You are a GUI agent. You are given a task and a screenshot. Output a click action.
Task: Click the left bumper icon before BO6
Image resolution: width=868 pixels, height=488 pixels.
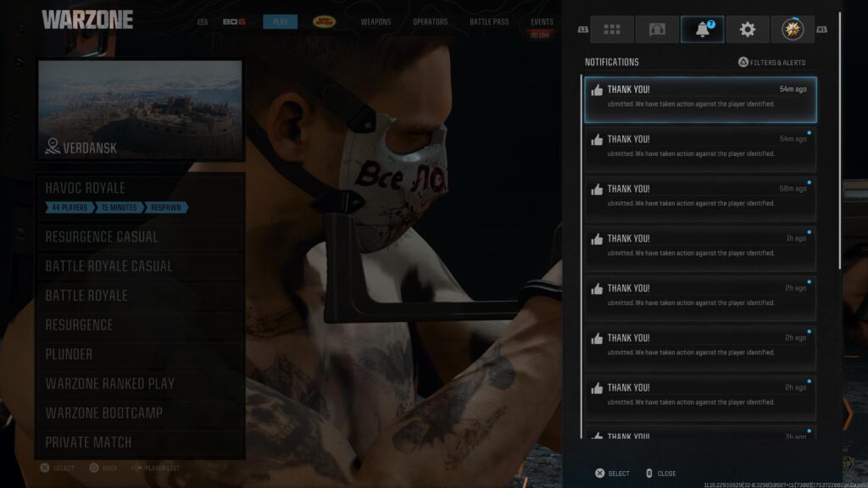point(203,21)
